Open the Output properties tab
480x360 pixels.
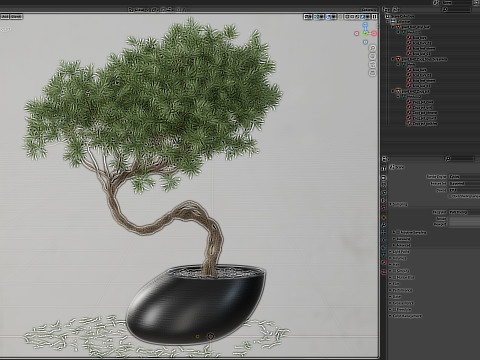coord(384,185)
